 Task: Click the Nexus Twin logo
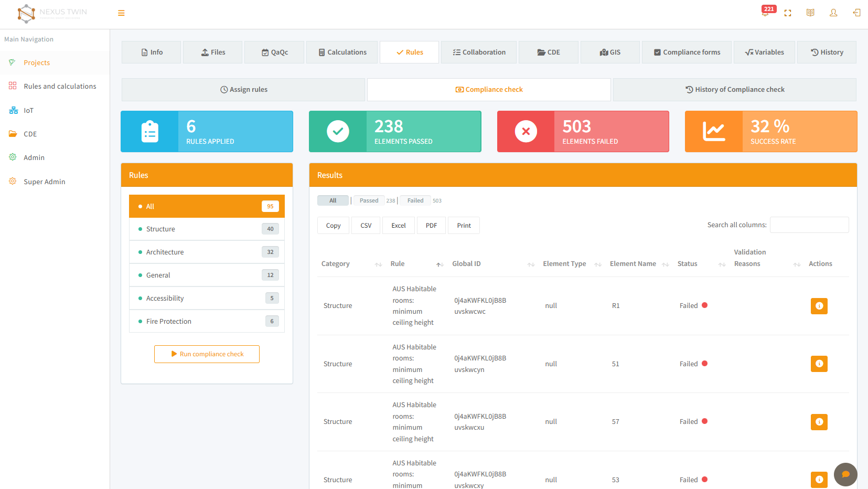(52, 13)
